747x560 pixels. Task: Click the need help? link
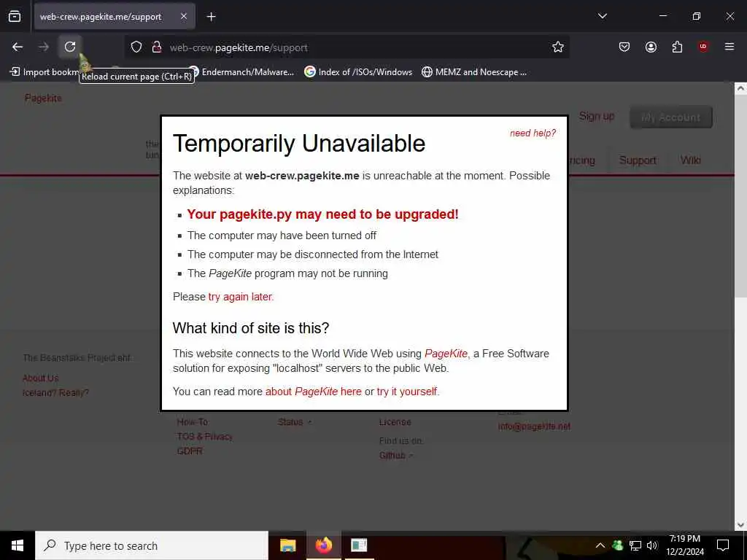click(533, 133)
